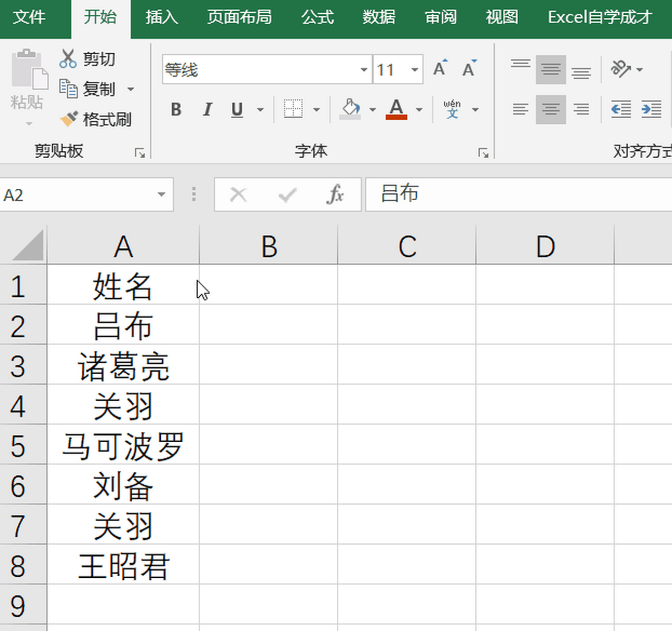The image size is (672, 631).
Task: Click the confirm checkmark in formula bar
Action: point(287,195)
